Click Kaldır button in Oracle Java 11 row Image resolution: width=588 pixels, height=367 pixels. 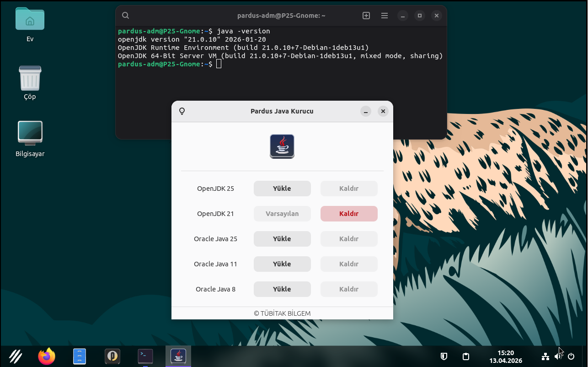(349, 264)
